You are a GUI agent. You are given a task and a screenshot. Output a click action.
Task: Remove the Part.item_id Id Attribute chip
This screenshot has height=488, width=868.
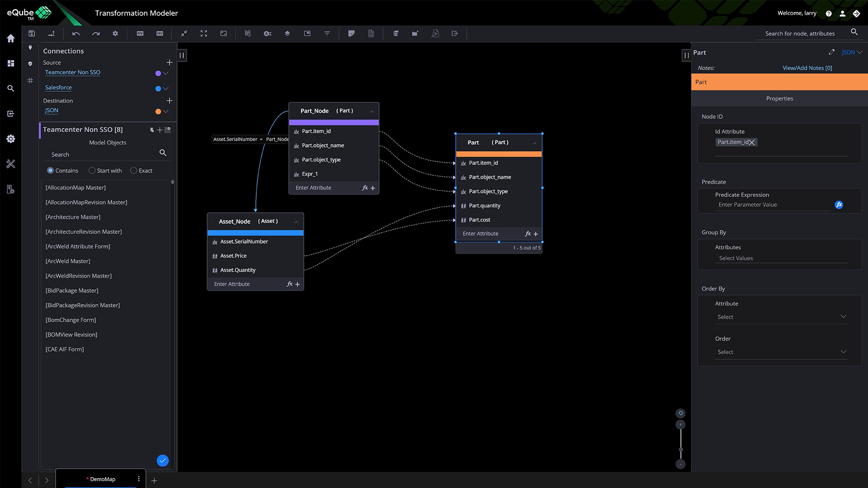click(752, 142)
